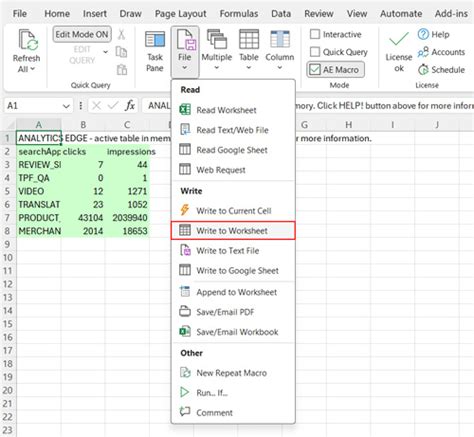
Task: Expand the Refresh All dropdown arrow
Action: (33, 69)
